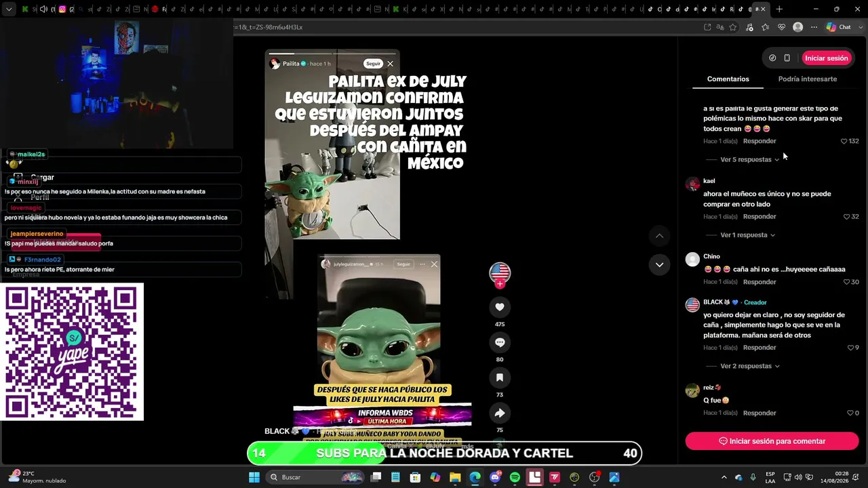Go to next video with down arrow
This screenshot has height=488, width=868.
(659, 264)
